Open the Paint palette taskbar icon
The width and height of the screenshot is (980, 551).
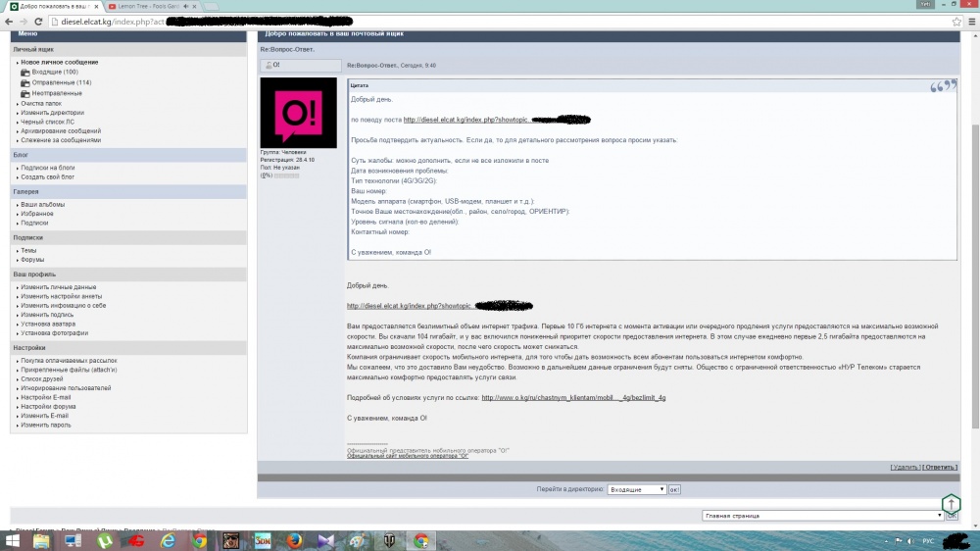click(x=358, y=540)
